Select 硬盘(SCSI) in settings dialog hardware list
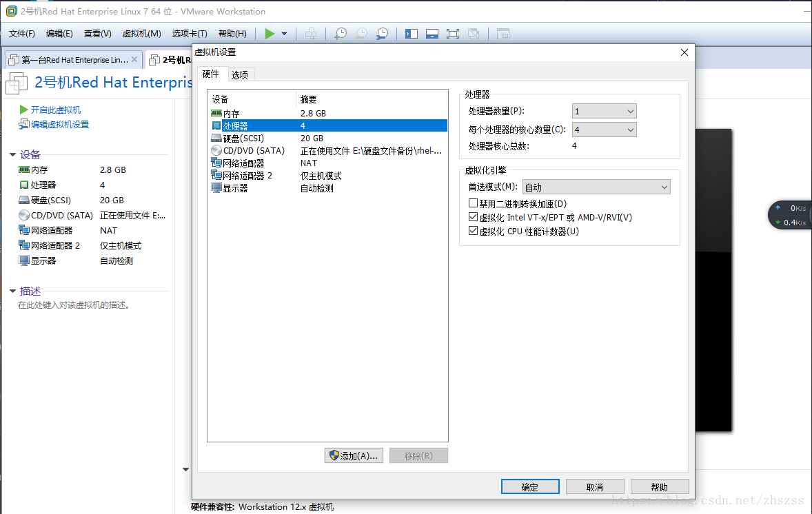The height and width of the screenshot is (514, 812). click(328, 138)
